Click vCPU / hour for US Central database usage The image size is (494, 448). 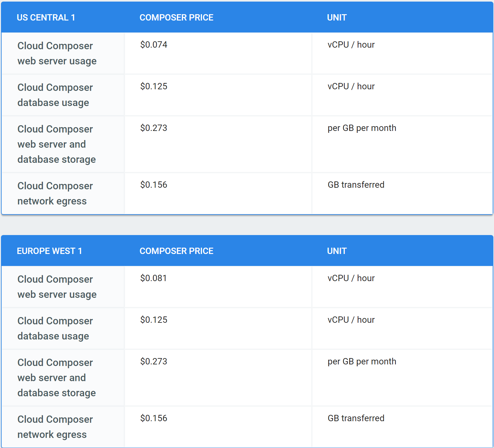351,86
